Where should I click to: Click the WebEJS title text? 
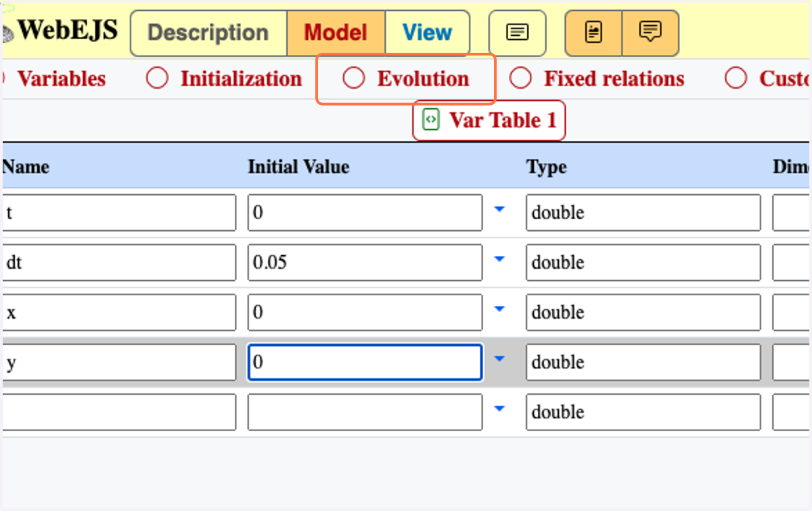point(67,30)
